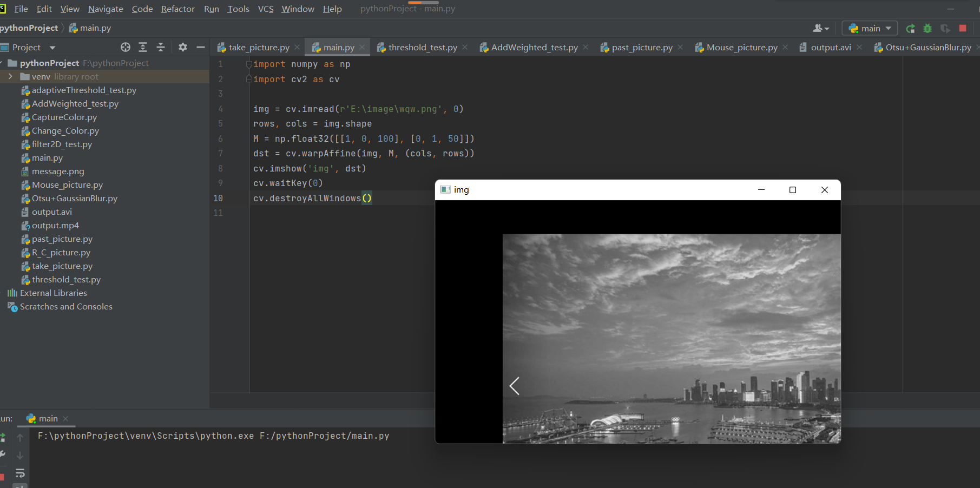
Task: Close the threshold_test.py tab
Action: [465, 48]
